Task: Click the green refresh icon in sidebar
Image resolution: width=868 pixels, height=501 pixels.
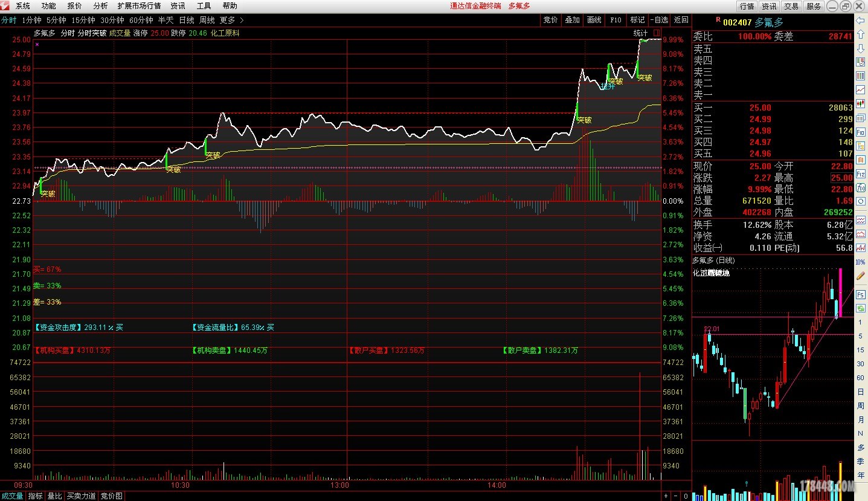Action: 860,308
